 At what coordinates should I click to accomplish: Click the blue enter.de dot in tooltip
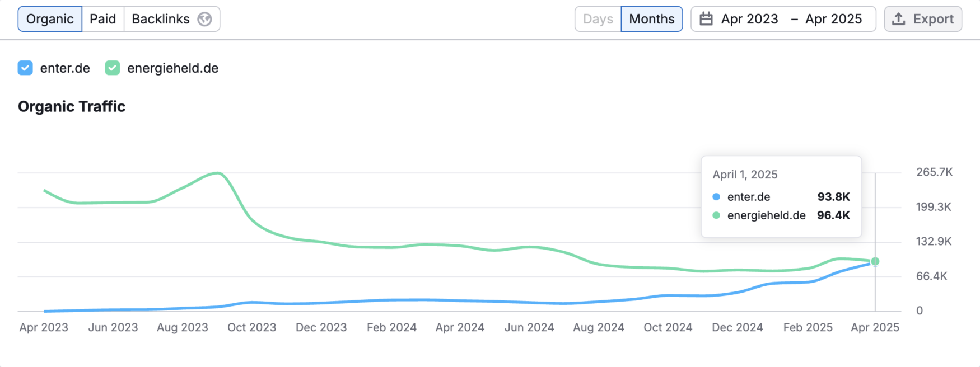tap(716, 197)
